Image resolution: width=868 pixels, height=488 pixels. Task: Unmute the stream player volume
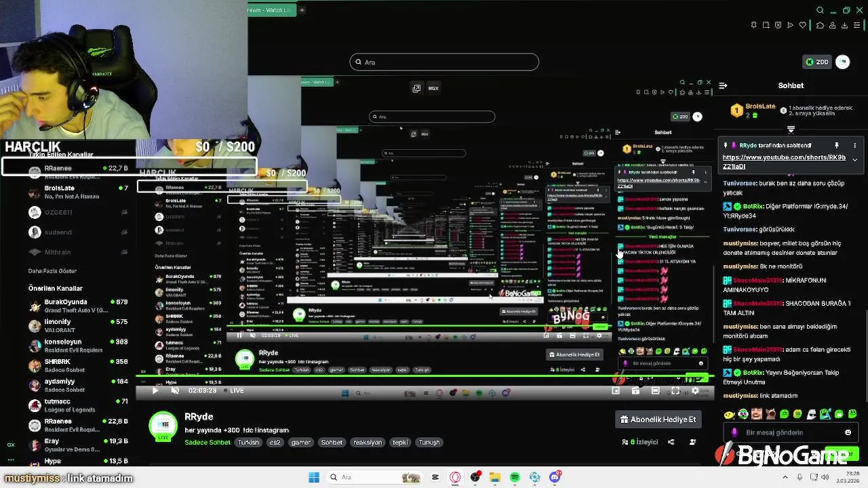pyautogui.click(x=174, y=390)
